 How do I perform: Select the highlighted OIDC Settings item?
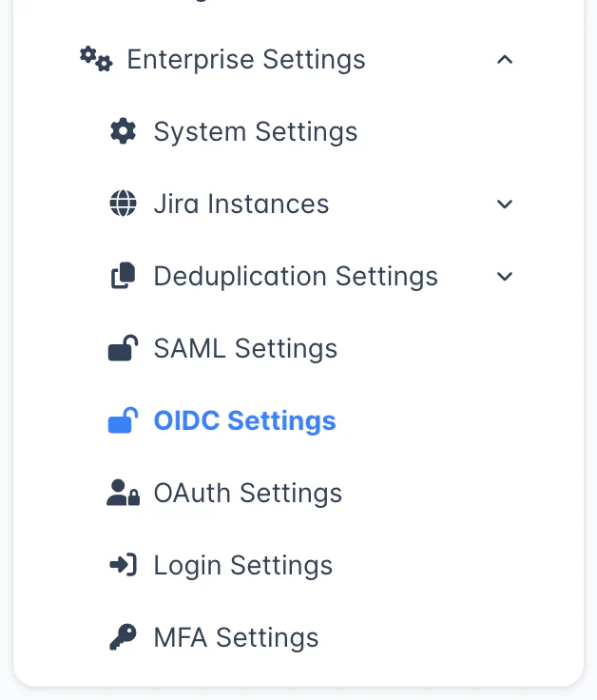[244, 420]
